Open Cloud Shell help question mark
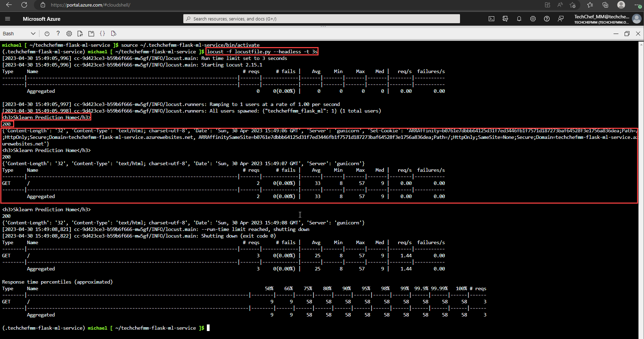This screenshot has height=339, width=644. click(58, 33)
